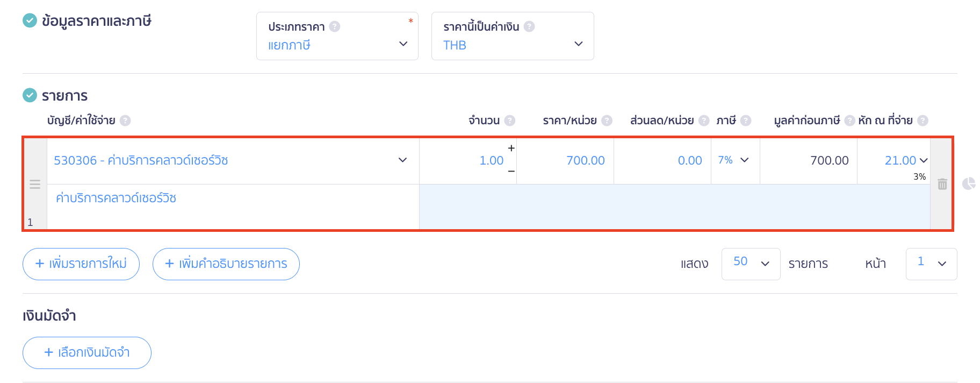This screenshot has height=383, width=980.
Task: Click help icon next to ราคานี้เป็นค่าเงิน
Action: [529, 26]
